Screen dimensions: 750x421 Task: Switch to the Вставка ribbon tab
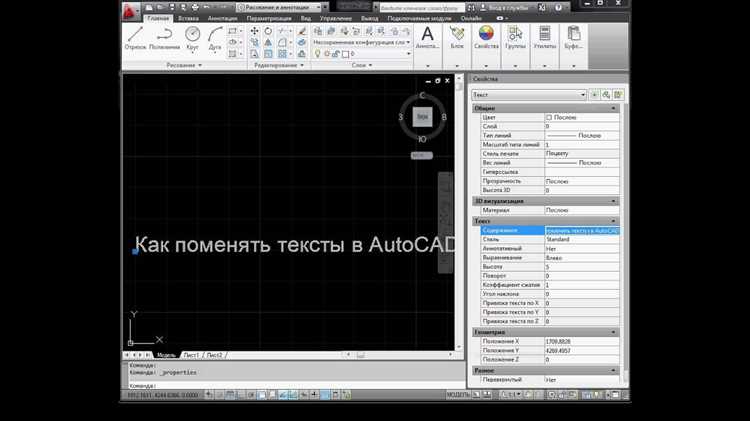190,18
